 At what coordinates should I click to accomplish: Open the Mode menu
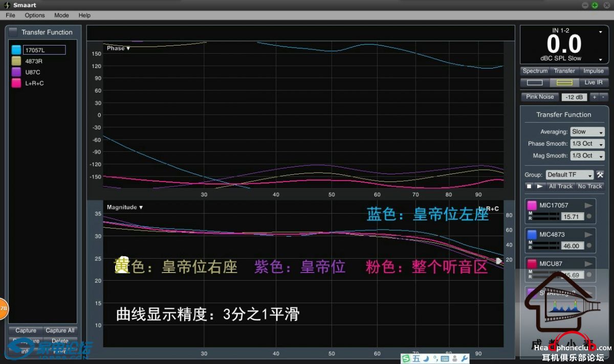[61, 15]
